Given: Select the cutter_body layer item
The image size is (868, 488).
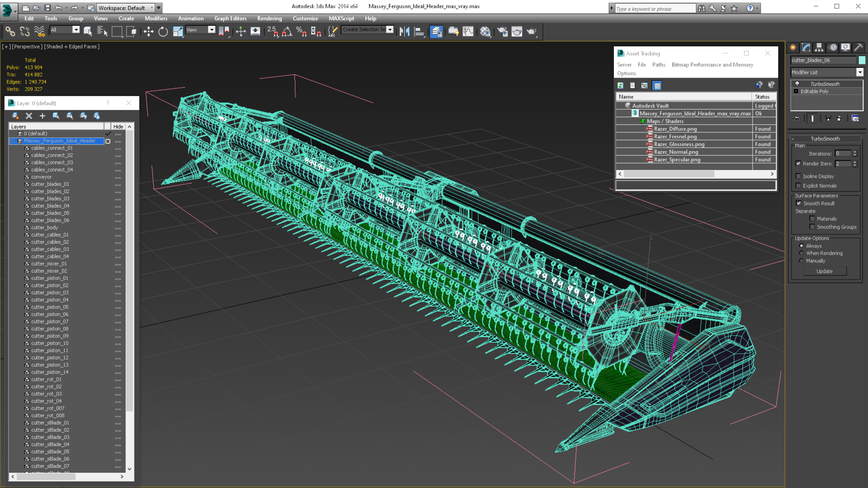Looking at the screenshot, I should click(x=45, y=227).
